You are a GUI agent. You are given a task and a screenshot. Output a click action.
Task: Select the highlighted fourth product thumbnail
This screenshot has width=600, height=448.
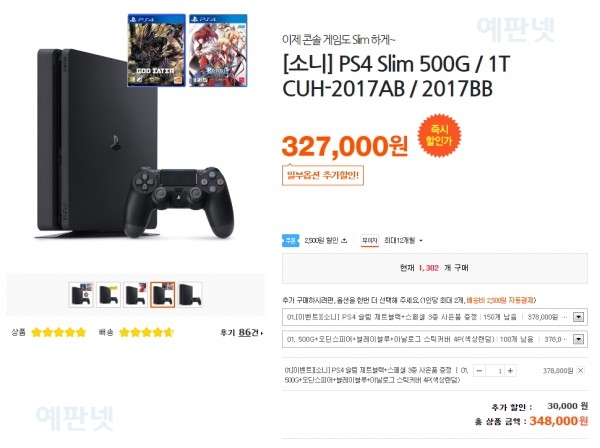[x=163, y=295]
